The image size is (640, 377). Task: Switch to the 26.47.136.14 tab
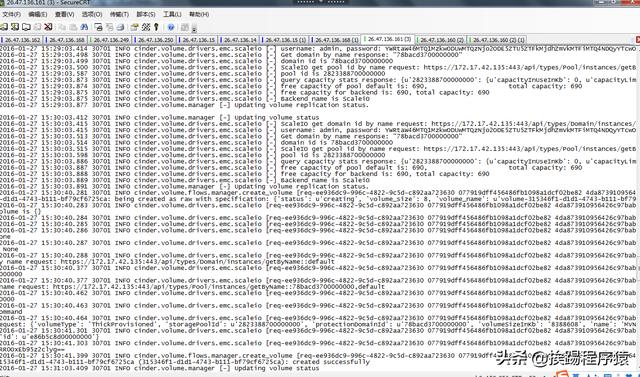click(x=240, y=40)
